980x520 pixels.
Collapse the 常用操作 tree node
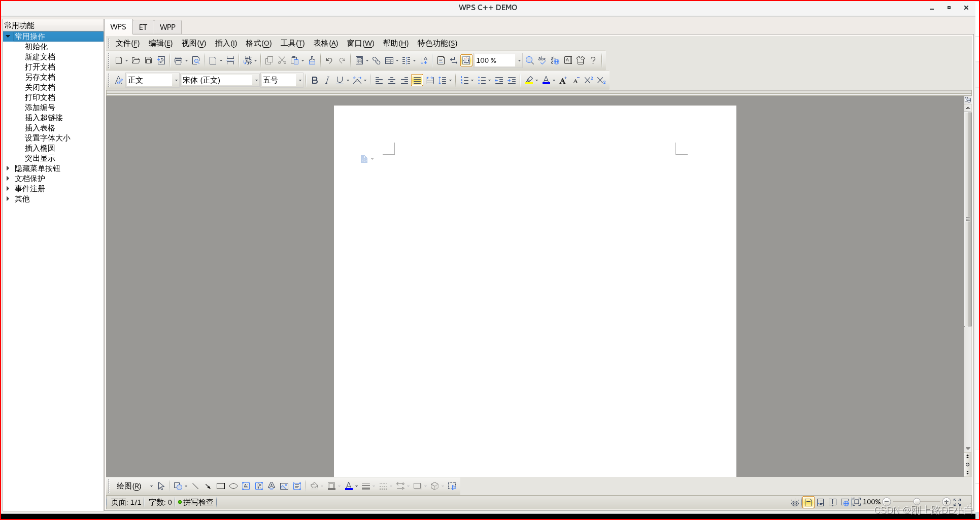click(8, 36)
